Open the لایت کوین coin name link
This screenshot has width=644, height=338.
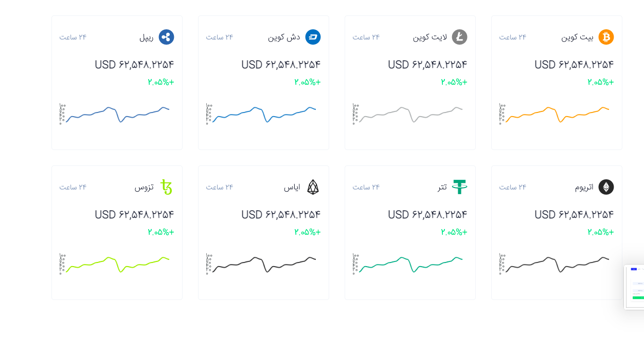pyautogui.click(x=429, y=37)
